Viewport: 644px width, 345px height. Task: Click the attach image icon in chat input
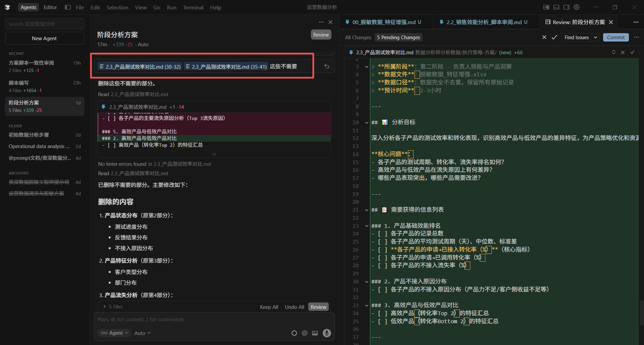[x=315, y=333]
